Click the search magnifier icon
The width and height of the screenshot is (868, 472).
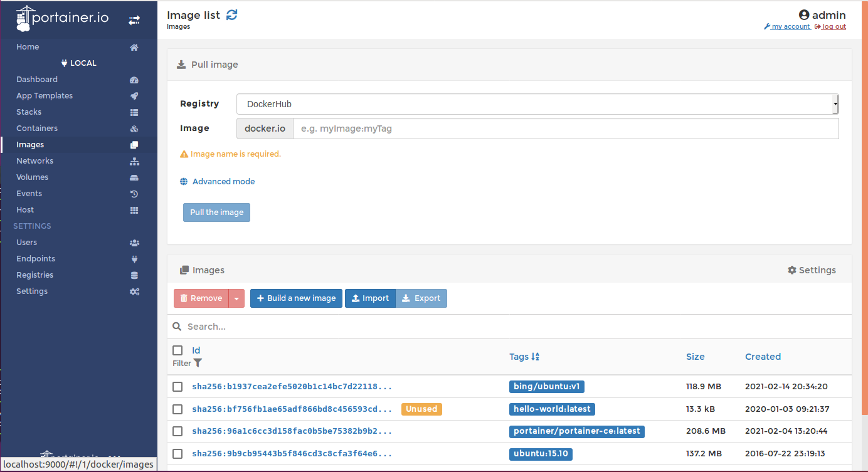(177, 326)
